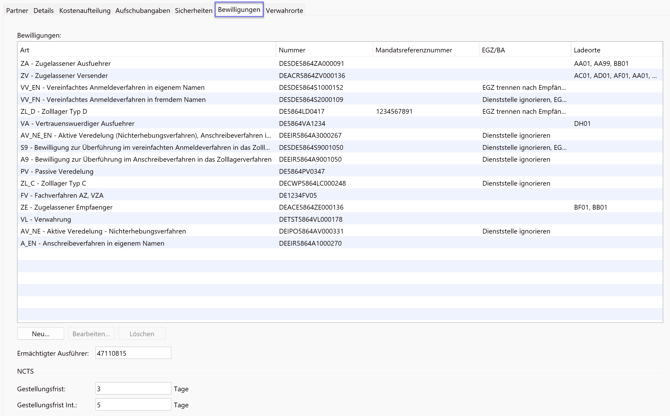Screen dimensions: 670x416
Task: Switch to the Verwahrorte tab
Action: click(284, 11)
